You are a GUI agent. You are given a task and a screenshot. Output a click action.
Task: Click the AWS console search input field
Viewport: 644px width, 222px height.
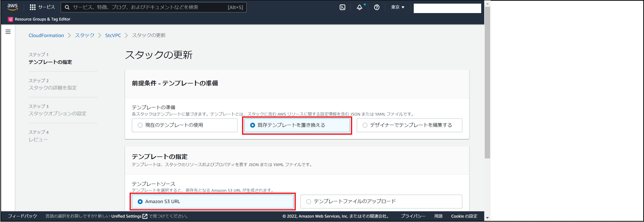[154, 7]
